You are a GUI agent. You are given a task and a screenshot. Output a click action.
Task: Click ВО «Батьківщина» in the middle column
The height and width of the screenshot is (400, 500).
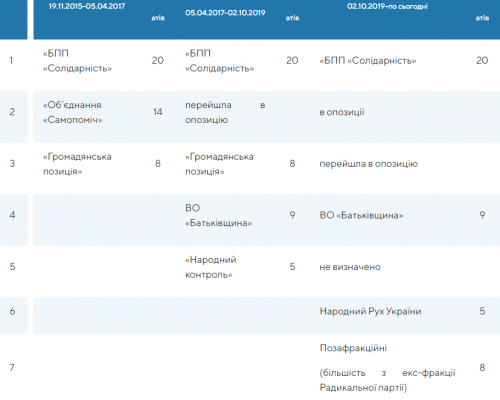[x=219, y=215]
